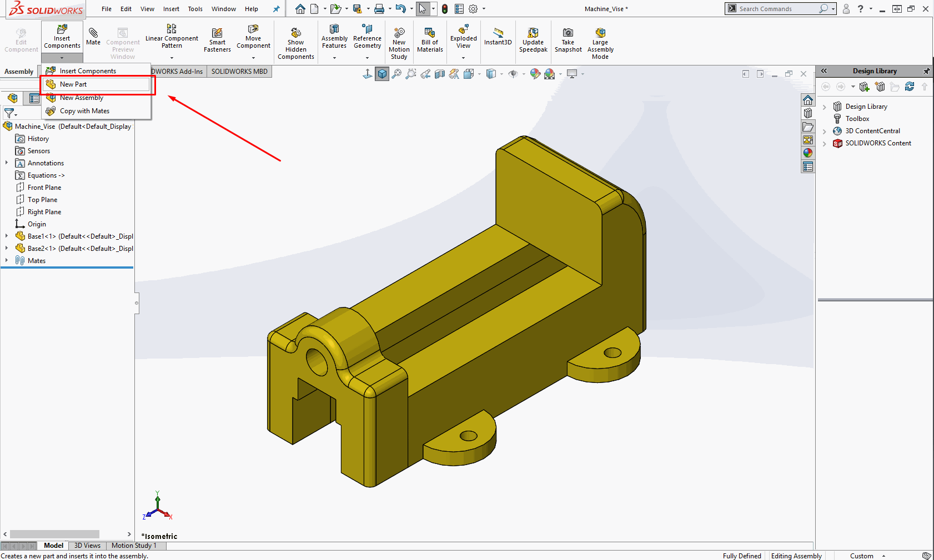Select New Part from the dropdown menu
Viewport: 934px width, 560px height.
pyautogui.click(x=73, y=84)
